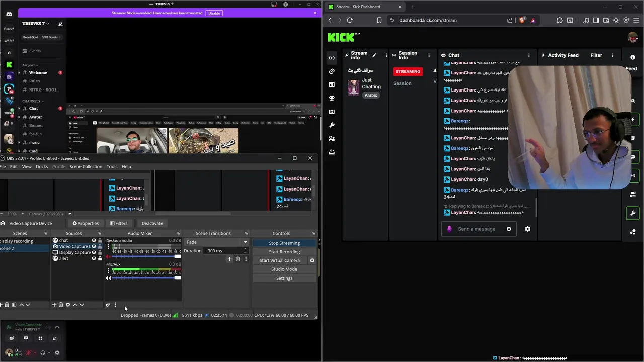Screen dimensions: 644x362
Task: Open scene filters icon in Scenes dock
Action: click(x=14, y=305)
